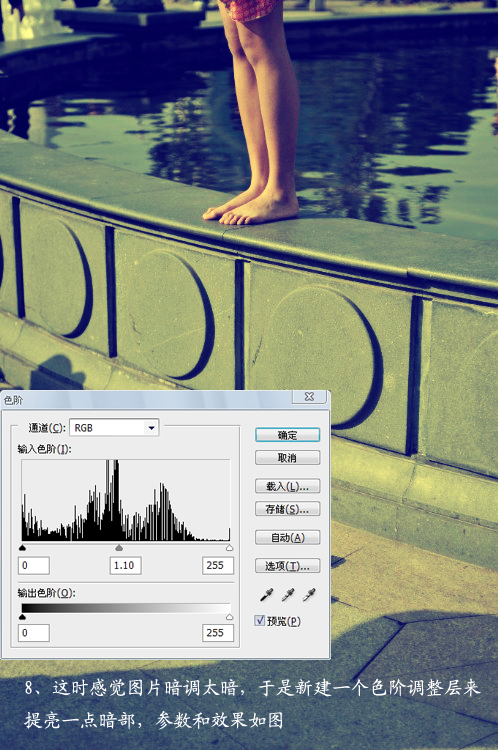Click the 载入(L)... load button
The image size is (498, 750).
click(288, 486)
